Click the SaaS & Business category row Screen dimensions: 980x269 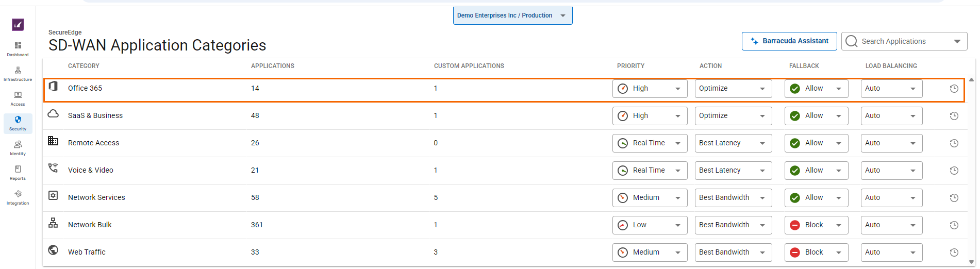pyautogui.click(x=95, y=116)
